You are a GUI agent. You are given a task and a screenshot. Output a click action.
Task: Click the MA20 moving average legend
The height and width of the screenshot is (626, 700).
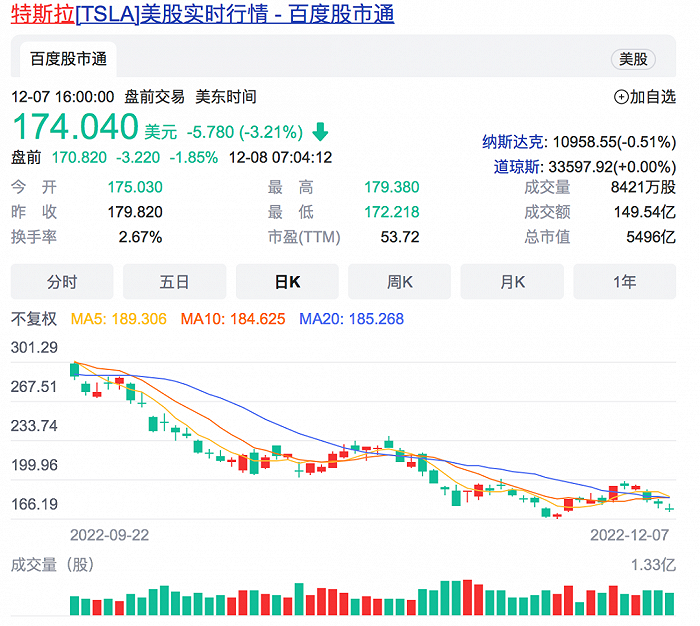coord(351,319)
